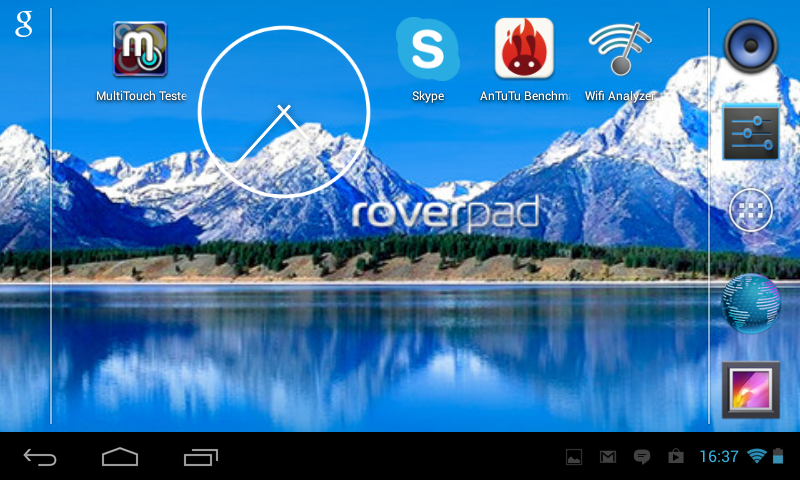The image size is (800, 480).
Task: Launch the globe Browser icon
Action: coord(751,303)
